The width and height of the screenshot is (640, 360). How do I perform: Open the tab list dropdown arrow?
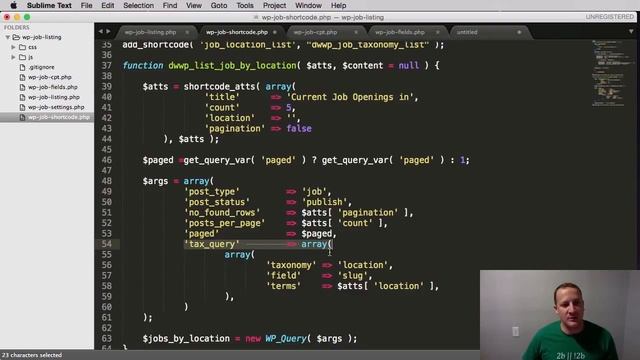click(631, 31)
